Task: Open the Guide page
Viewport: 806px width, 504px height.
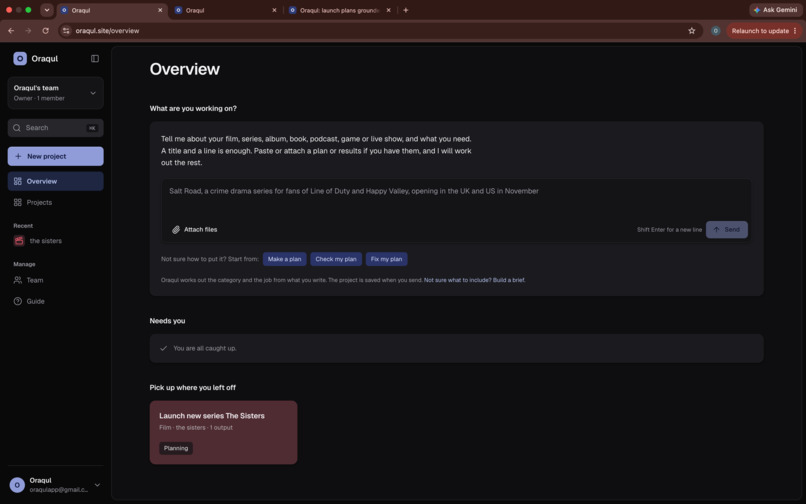Action: (x=56, y=301)
